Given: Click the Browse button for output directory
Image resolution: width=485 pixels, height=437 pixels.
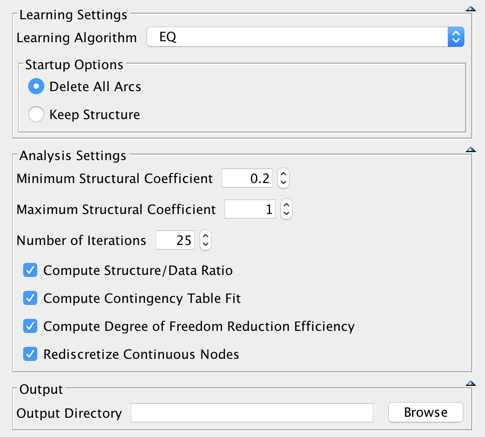Looking at the screenshot, I should click(426, 413).
